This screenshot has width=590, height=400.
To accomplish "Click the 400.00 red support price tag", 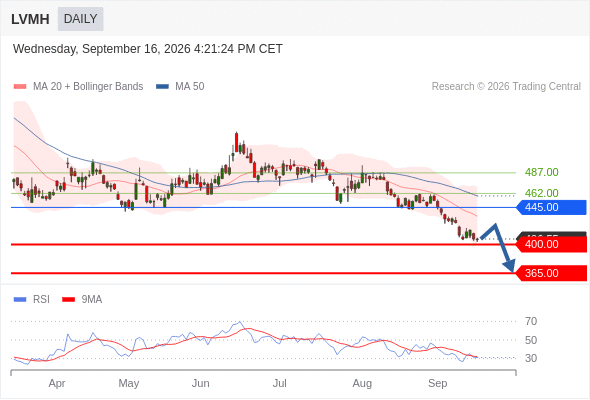I will [551, 244].
